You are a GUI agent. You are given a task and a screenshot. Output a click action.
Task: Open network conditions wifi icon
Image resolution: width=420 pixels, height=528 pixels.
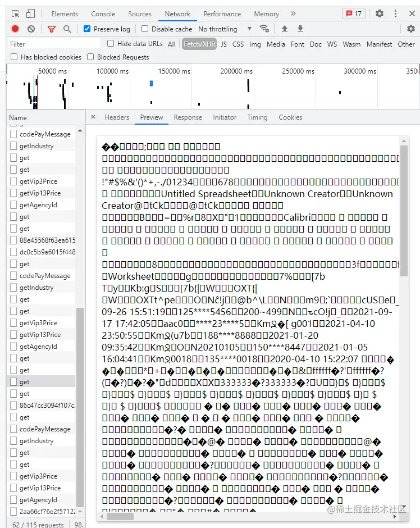point(264,29)
